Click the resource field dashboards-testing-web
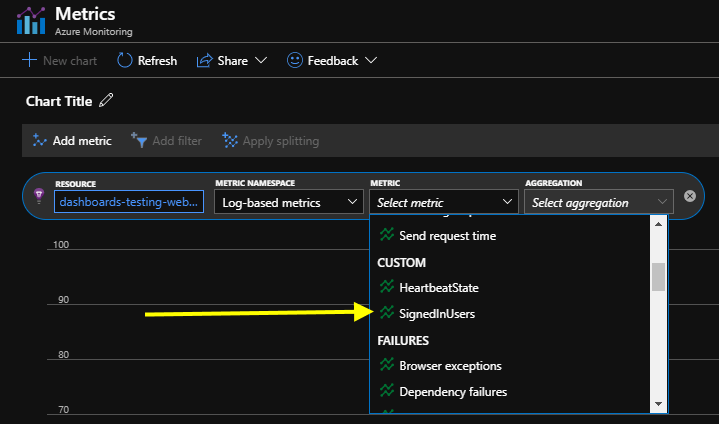The image size is (719, 424). point(130,202)
